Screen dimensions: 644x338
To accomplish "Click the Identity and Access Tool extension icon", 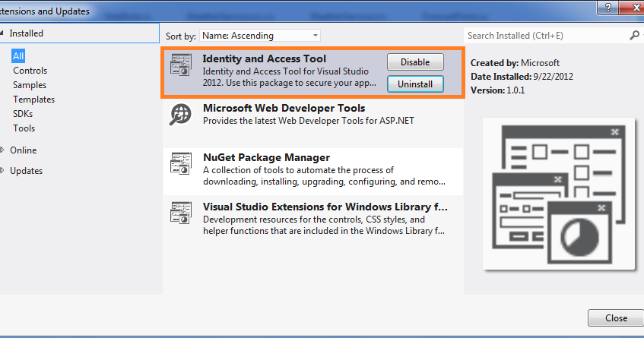I will (181, 65).
